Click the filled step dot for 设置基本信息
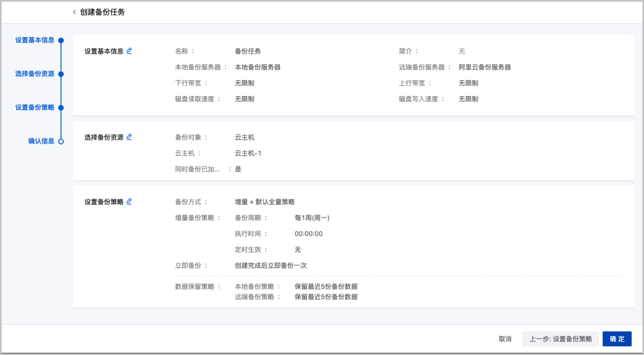 tap(61, 40)
